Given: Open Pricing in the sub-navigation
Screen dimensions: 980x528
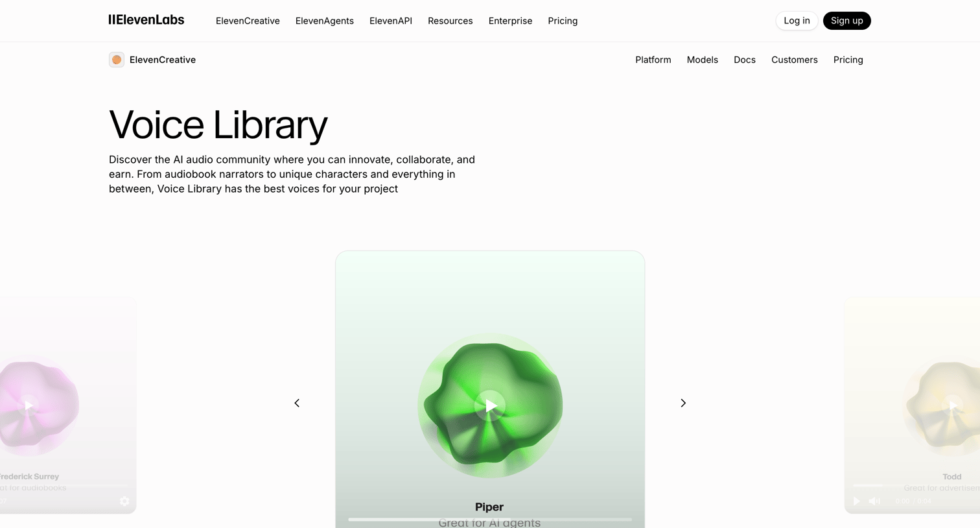Looking at the screenshot, I should click(x=848, y=60).
